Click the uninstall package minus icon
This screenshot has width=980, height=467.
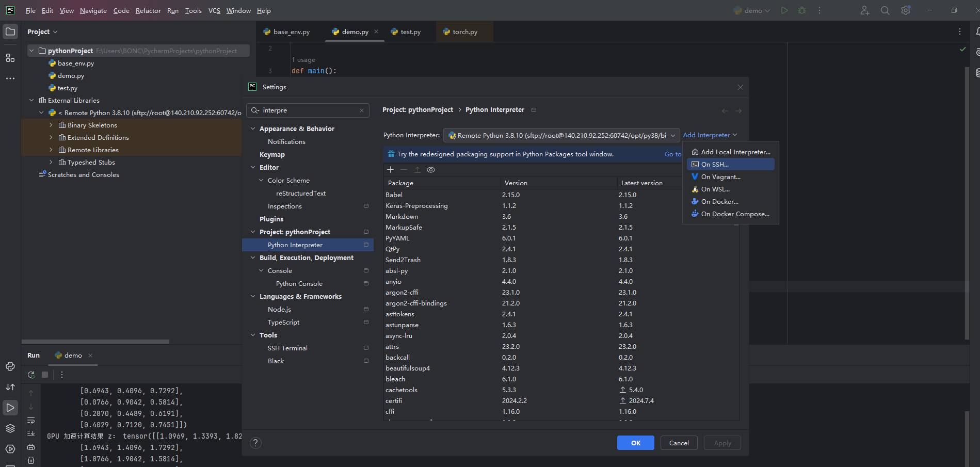point(404,170)
